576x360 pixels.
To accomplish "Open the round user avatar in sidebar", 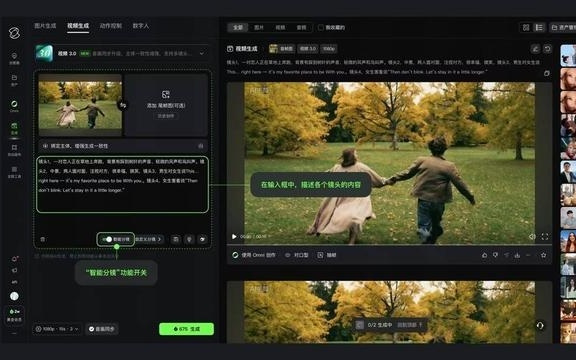I will coord(14,296).
